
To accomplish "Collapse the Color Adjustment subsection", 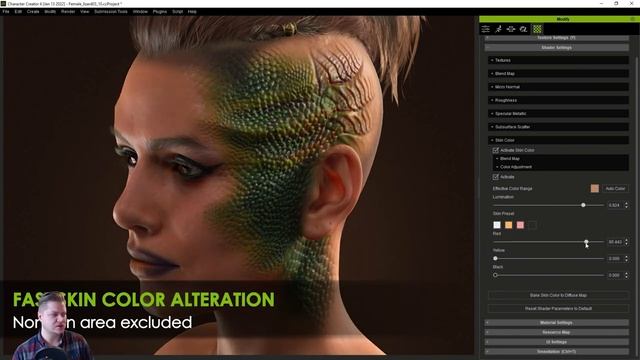I will click(x=561, y=167).
